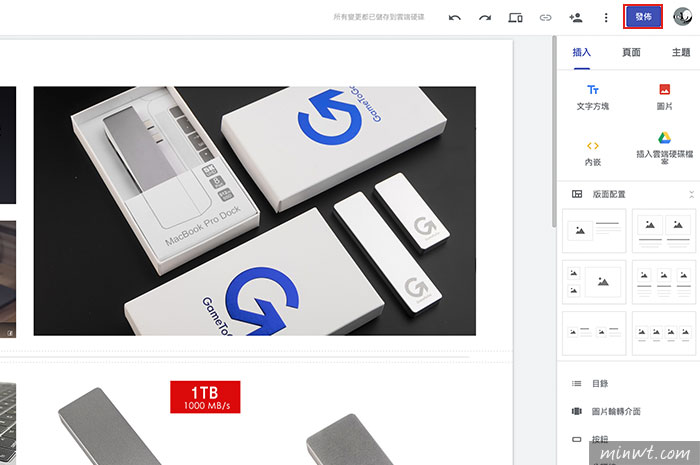Switch to the 插入 tab
This screenshot has height=465, width=700.
pyautogui.click(x=582, y=53)
